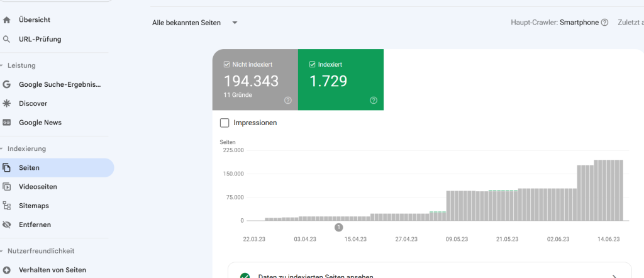Viewport: 644px width, 278px height.
Task: Click the Indexiert 1.729 card
Action: [341, 80]
